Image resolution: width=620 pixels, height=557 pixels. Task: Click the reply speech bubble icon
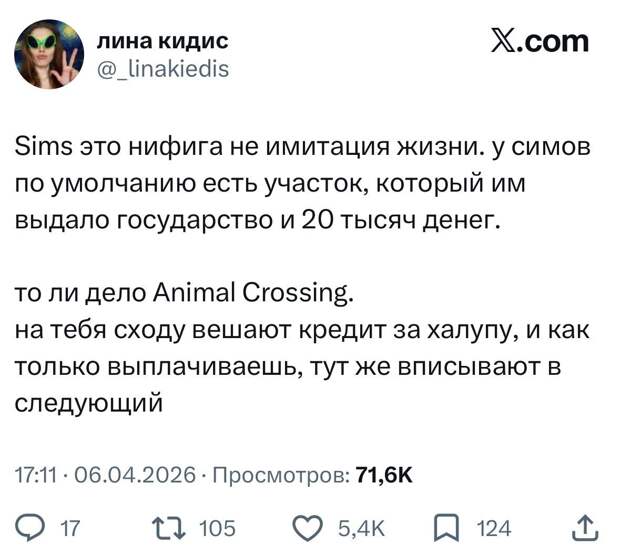click(31, 527)
